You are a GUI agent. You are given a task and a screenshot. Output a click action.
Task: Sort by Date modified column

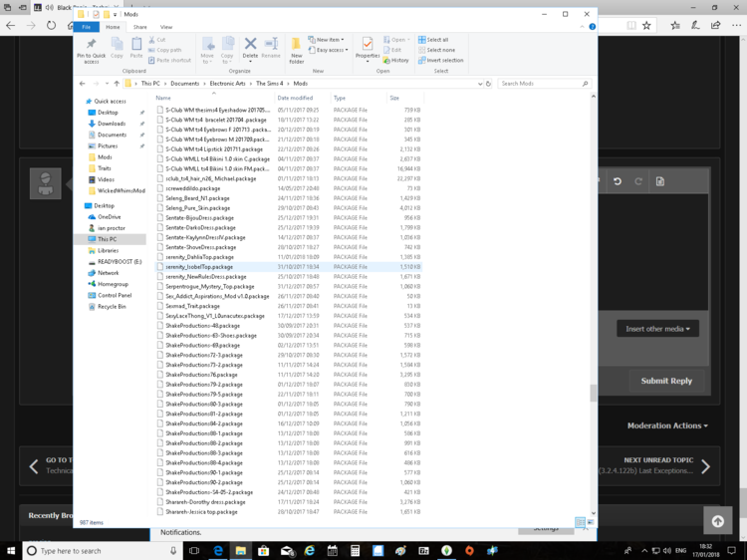tap(302, 98)
